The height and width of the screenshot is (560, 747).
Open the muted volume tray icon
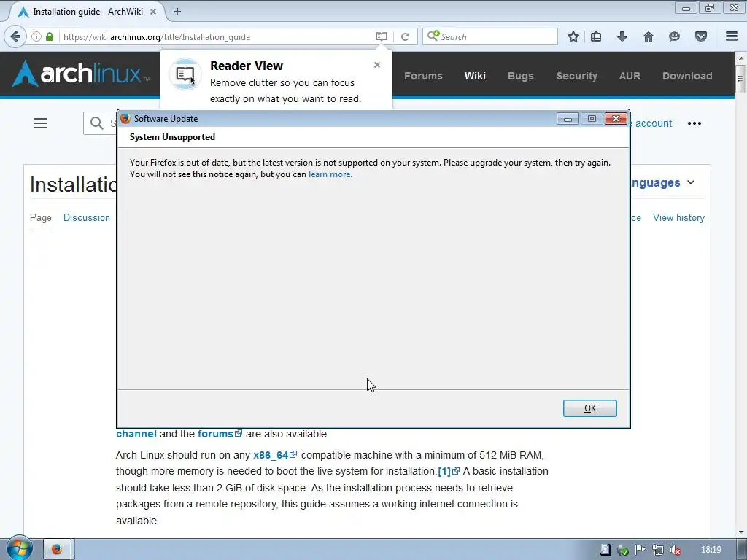[675, 550]
